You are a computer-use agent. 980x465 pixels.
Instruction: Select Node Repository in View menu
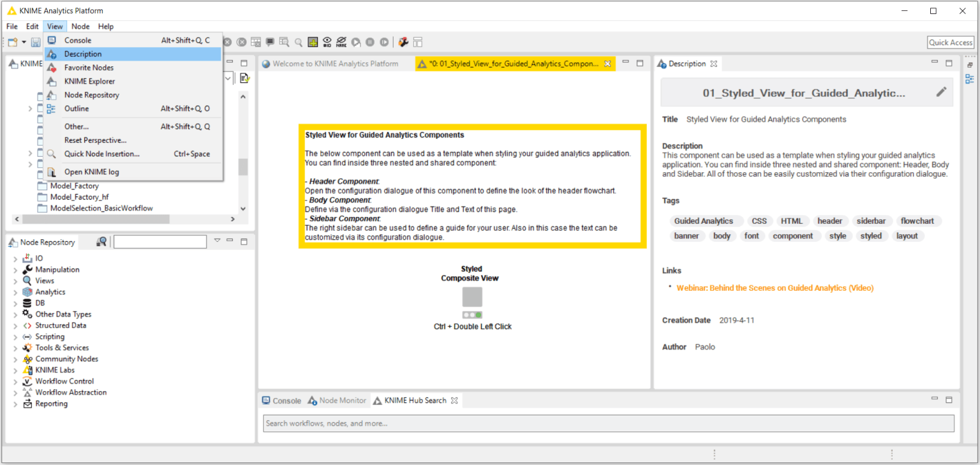(133, 95)
